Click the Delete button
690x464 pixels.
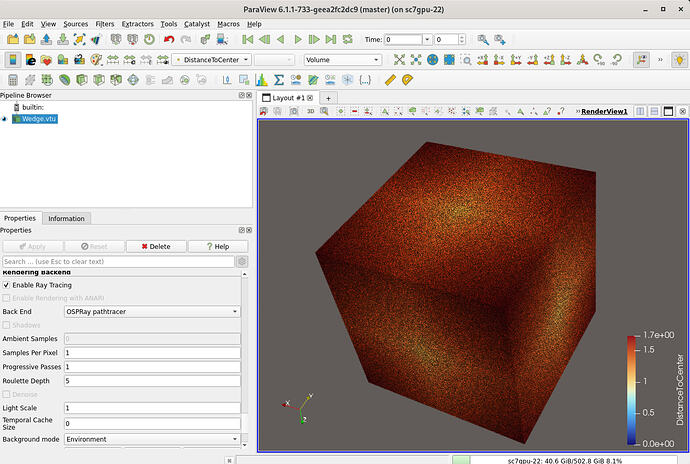pos(156,247)
